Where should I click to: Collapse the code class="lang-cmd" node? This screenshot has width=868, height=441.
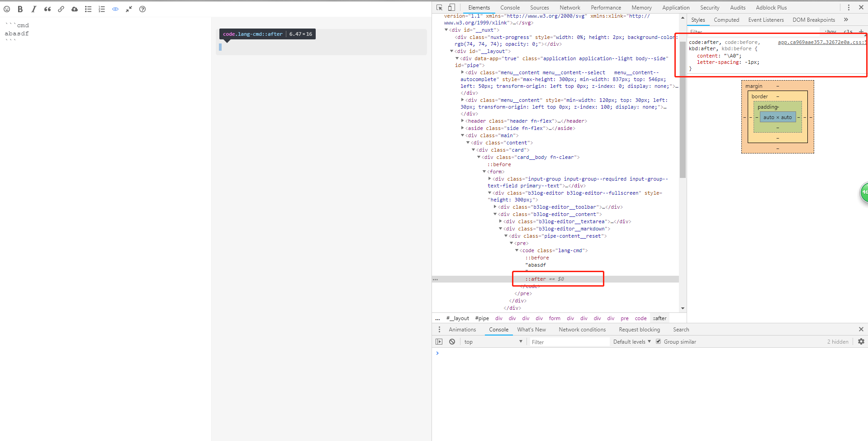(x=517, y=250)
